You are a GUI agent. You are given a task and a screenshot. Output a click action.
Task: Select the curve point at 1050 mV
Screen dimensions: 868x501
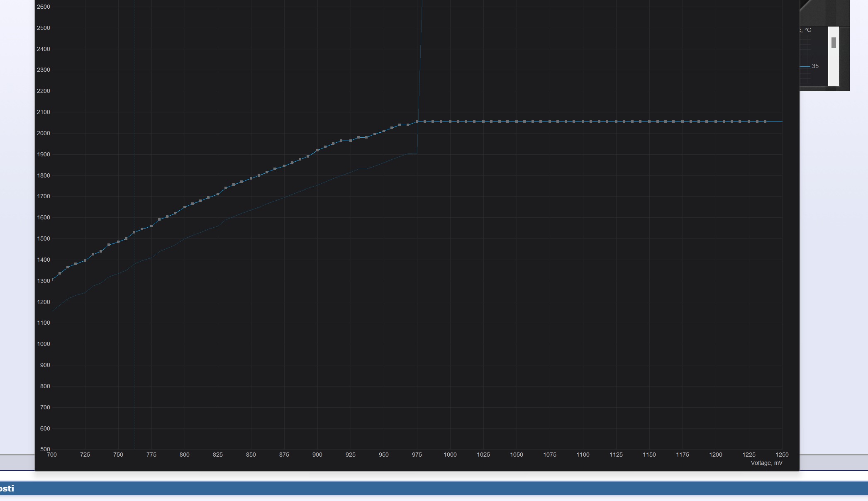coord(517,122)
